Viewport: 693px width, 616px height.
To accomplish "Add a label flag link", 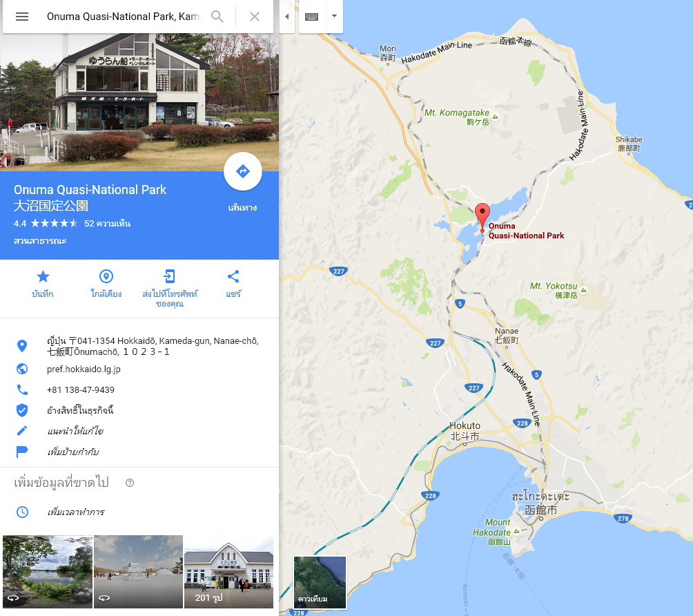I will click(73, 452).
